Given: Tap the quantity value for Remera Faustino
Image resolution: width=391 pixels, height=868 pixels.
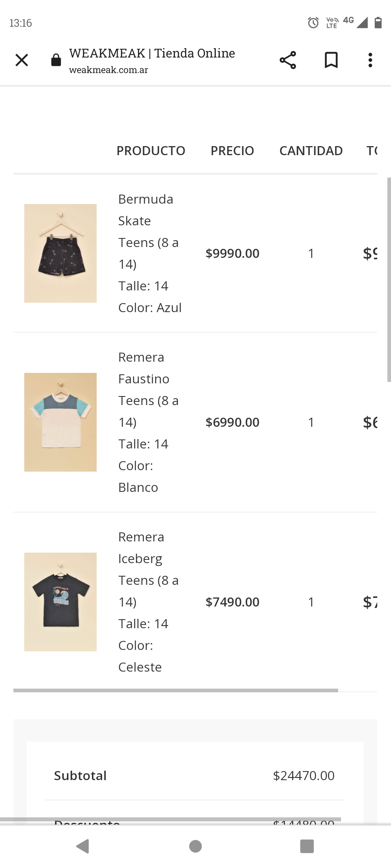Looking at the screenshot, I should (311, 422).
